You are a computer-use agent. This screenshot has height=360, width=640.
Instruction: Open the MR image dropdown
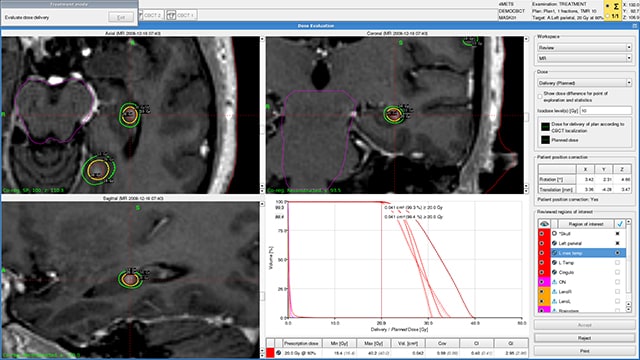click(x=584, y=58)
